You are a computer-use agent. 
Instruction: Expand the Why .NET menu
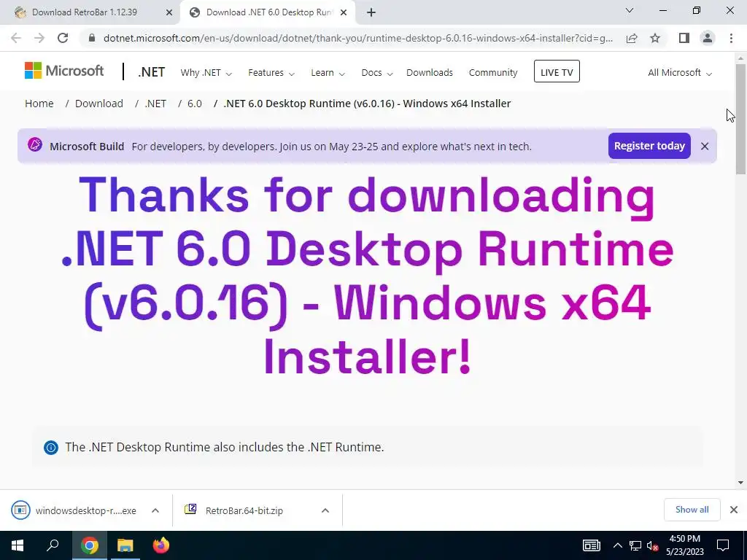click(x=206, y=72)
